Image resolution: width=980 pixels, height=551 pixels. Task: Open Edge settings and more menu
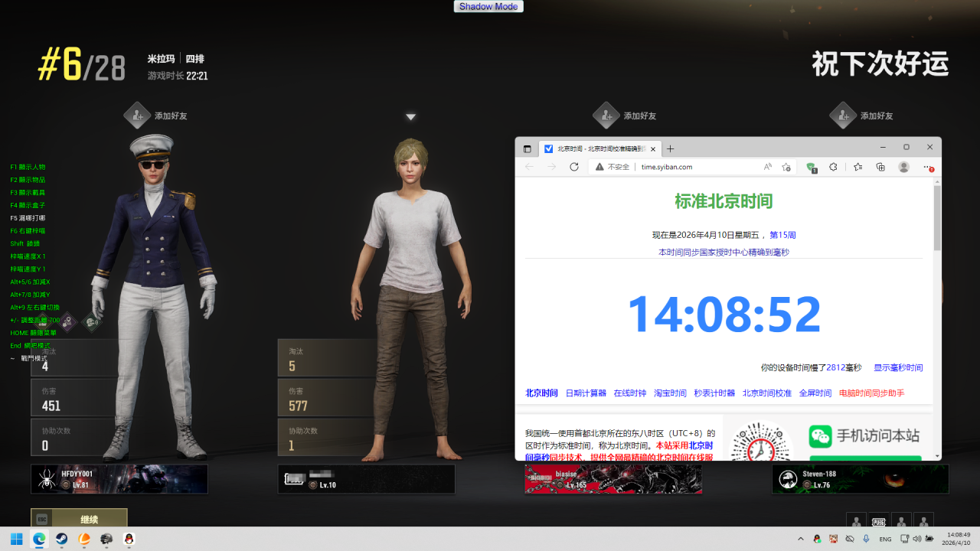928,167
